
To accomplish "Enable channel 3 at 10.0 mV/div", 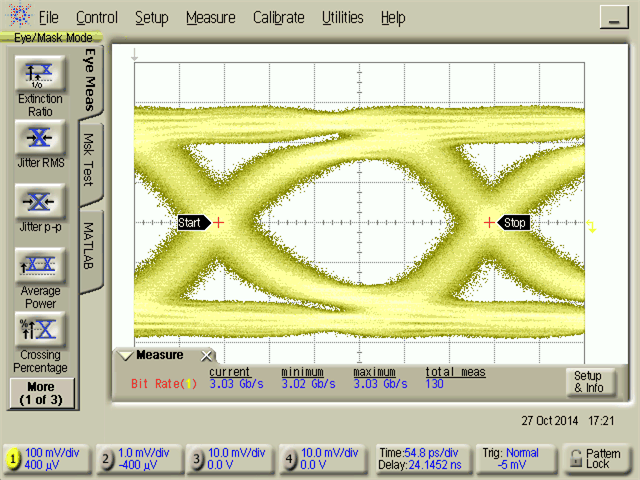I will 198,459.
